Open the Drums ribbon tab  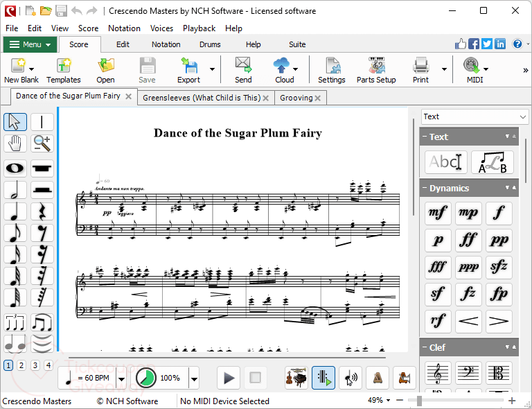click(210, 44)
